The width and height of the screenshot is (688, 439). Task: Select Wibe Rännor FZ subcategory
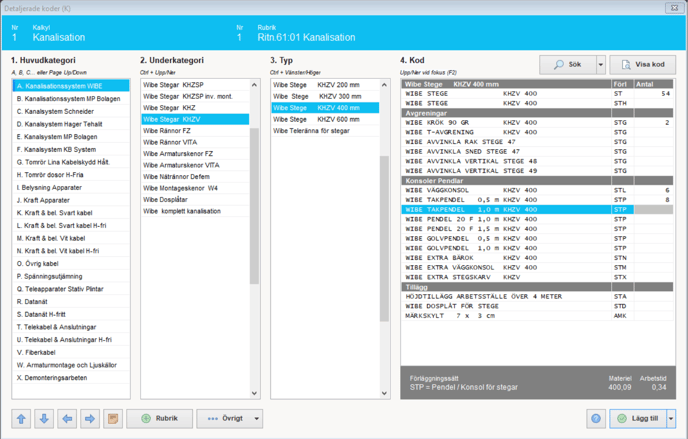tap(195, 131)
